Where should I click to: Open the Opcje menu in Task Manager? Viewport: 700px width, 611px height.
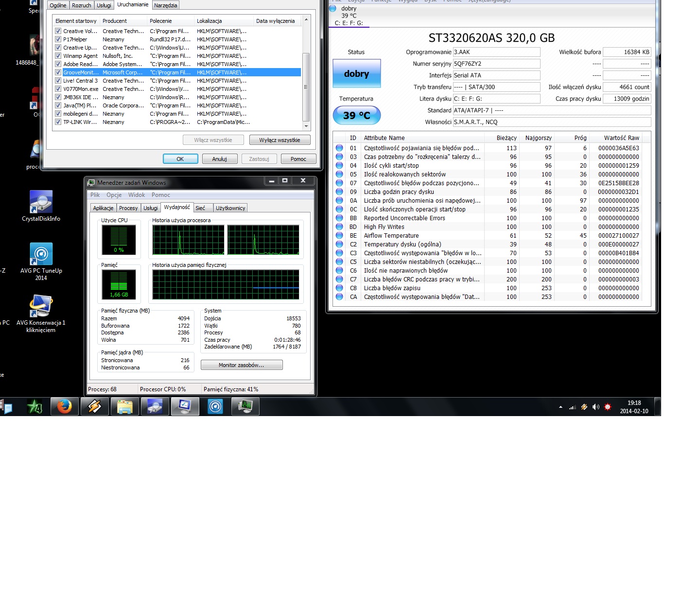pyautogui.click(x=114, y=195)
